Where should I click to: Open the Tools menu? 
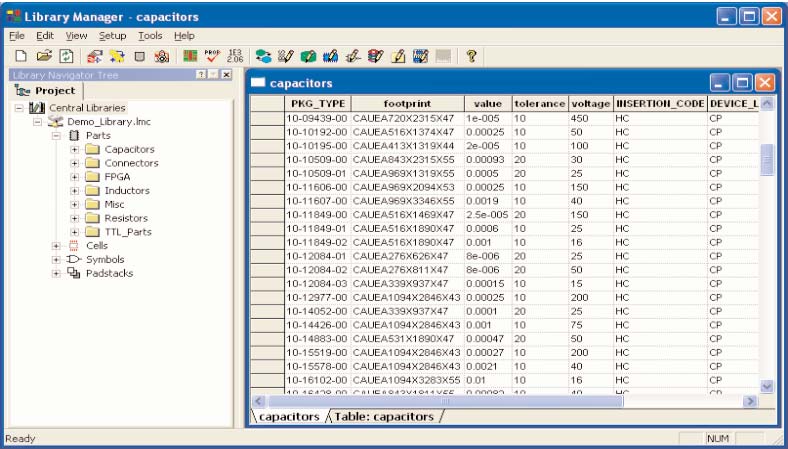coord(149,36)
